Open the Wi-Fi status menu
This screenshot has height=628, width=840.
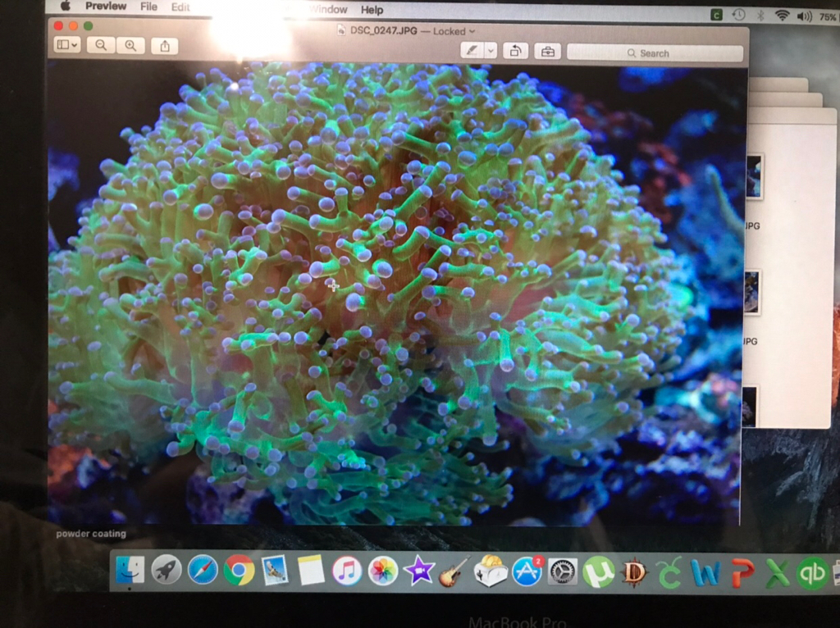782,16
